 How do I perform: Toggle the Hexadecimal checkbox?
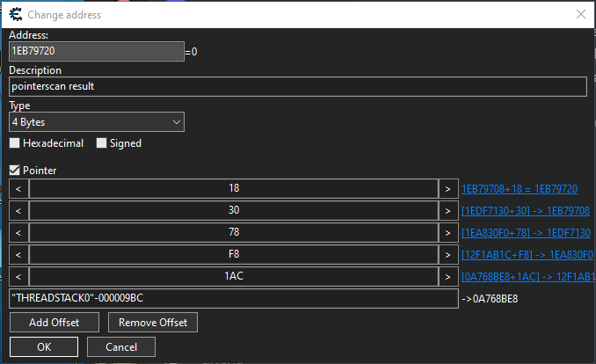(15, 143)
